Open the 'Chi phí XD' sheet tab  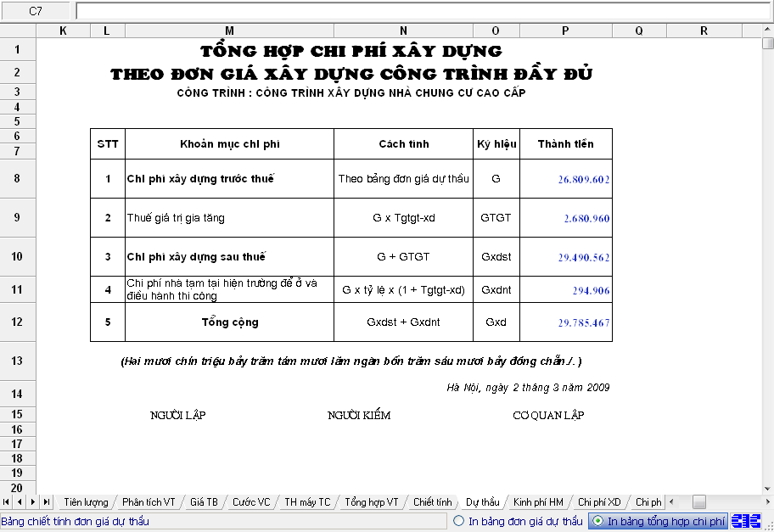[x=599, y=502]
